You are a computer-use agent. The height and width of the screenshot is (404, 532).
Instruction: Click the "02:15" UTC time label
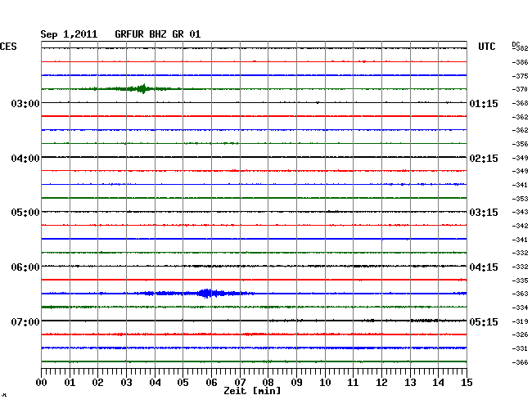pos(484,159)
